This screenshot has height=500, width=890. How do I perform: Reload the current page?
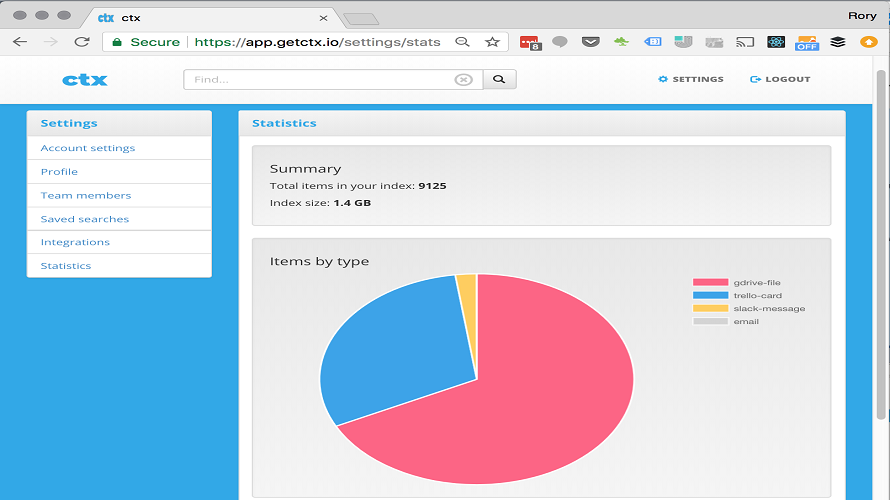tap(82, 41)
